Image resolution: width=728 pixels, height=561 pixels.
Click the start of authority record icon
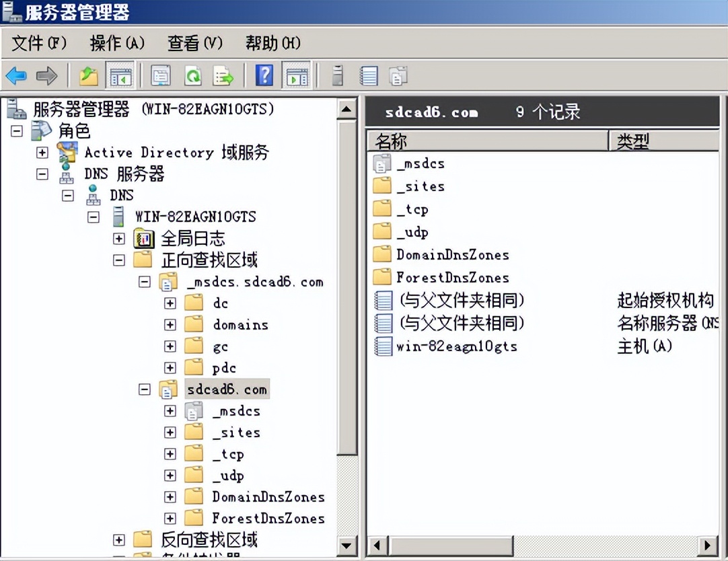click(x=383, y=300)
